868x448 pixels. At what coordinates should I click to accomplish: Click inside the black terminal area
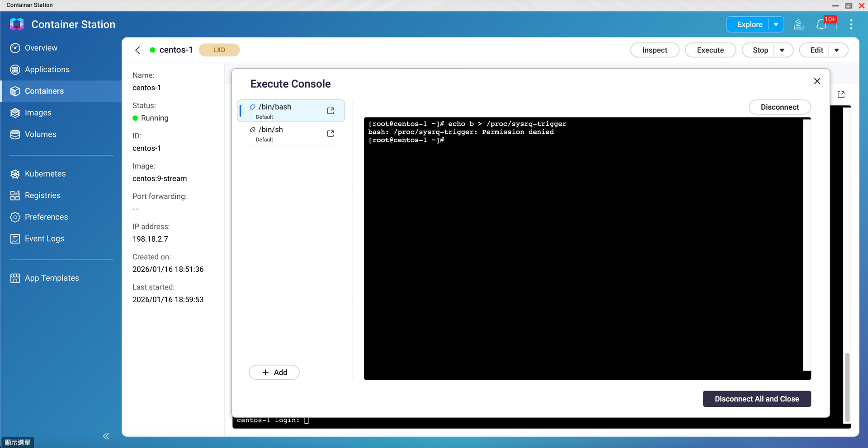click(583, 248)
